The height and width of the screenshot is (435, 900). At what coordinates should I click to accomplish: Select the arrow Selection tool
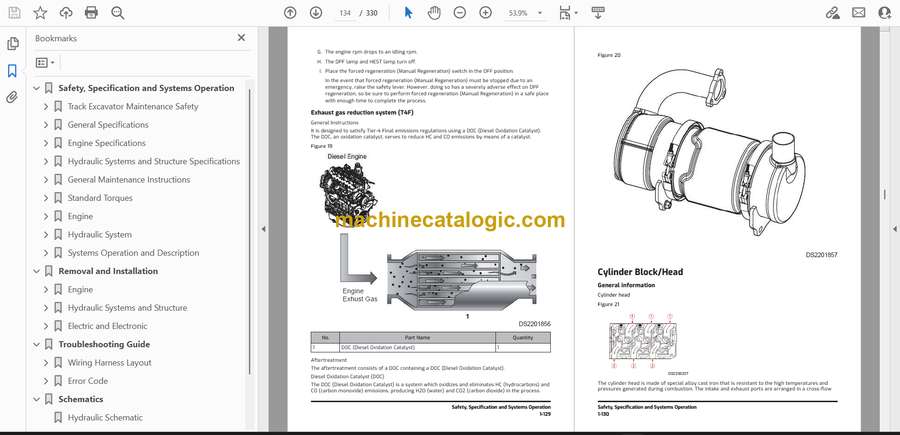point(408,13)
